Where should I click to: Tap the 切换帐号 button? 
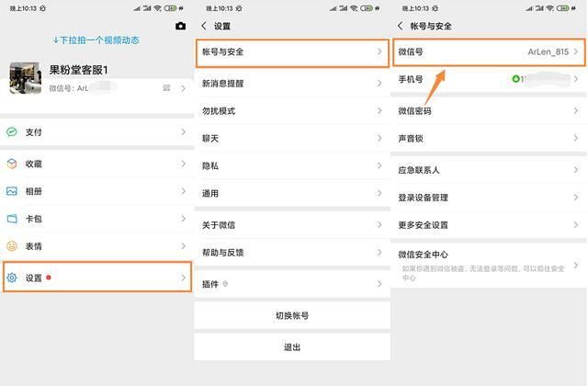pos(292,315)
